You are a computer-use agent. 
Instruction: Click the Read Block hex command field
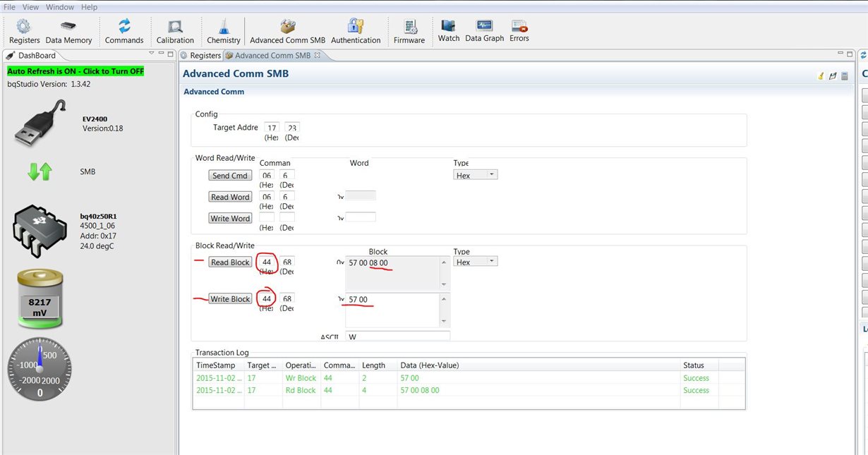click(267, 262)
